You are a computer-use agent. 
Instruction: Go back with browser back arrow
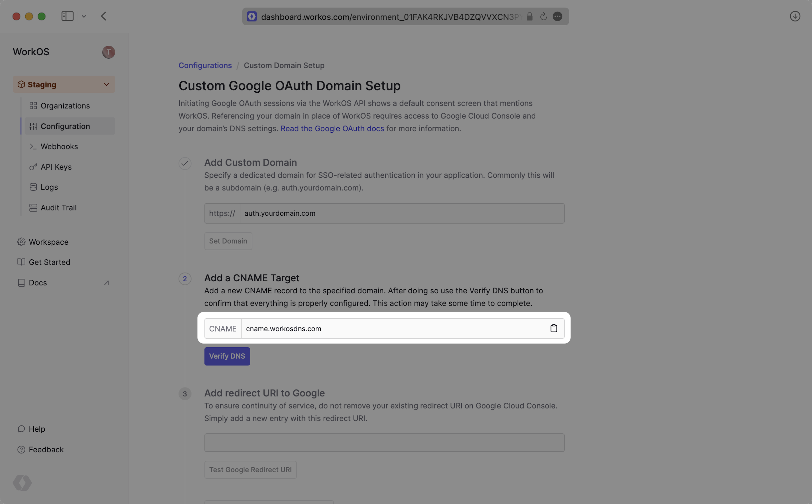(104, 16)
